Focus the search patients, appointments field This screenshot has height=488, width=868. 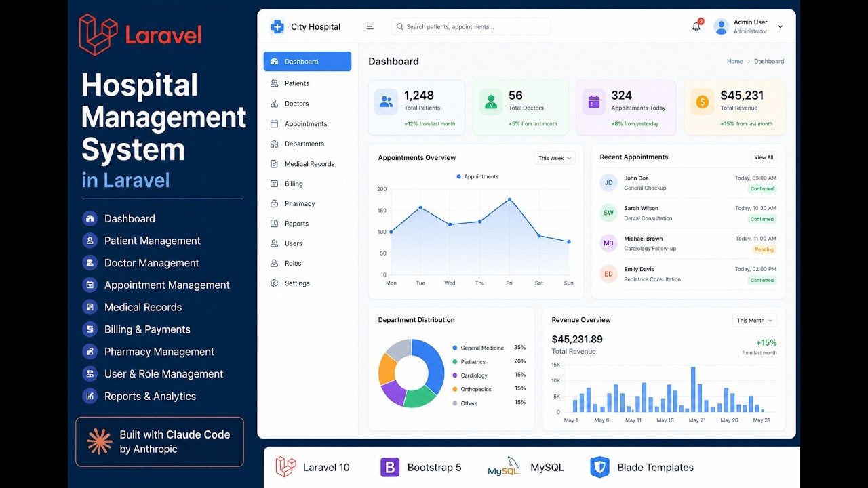click(x=471, y=27)
